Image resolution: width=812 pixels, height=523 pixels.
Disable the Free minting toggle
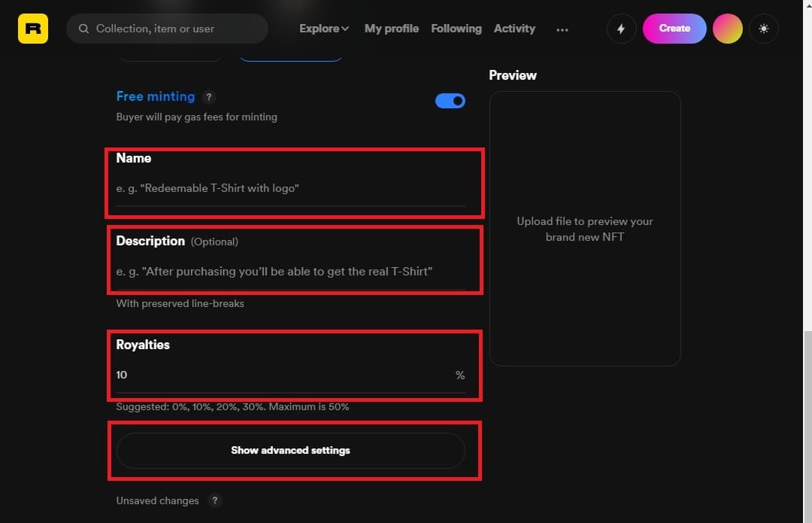tap(450, 101)
